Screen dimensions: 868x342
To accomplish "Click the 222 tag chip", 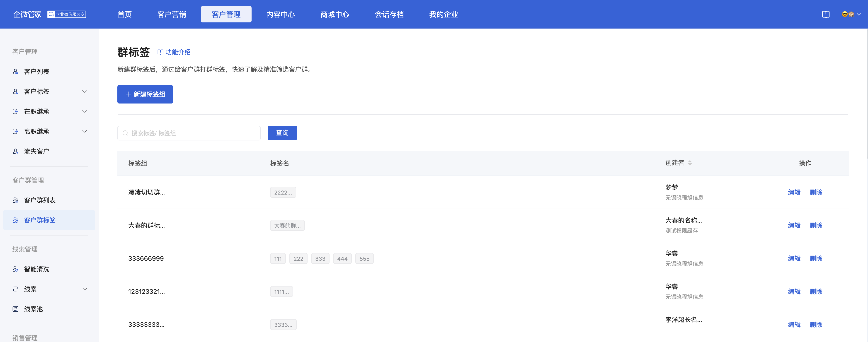I will [x=298, y=258].
